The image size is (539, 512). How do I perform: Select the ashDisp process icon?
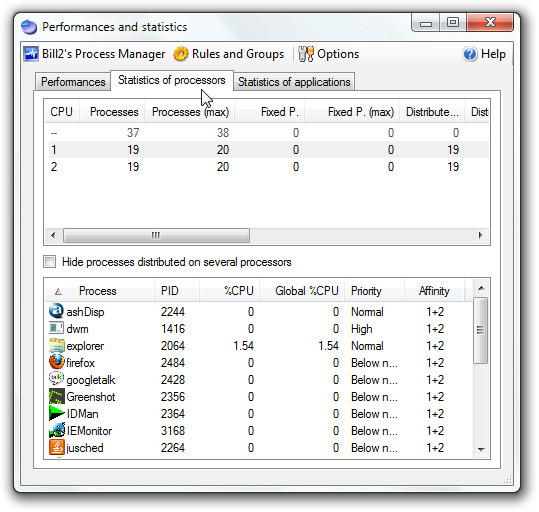[56, 311]
